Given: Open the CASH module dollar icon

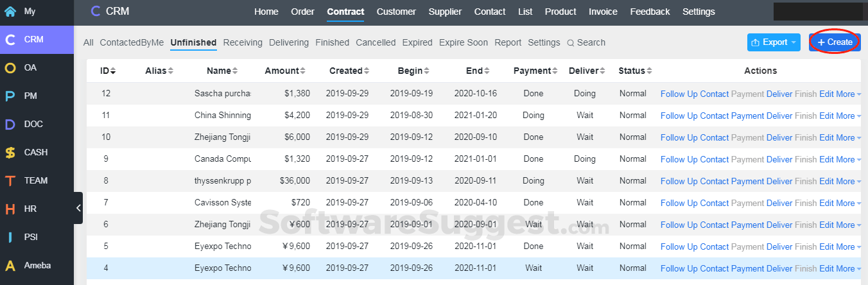Looking at the screenshot, I should (10, 152).
